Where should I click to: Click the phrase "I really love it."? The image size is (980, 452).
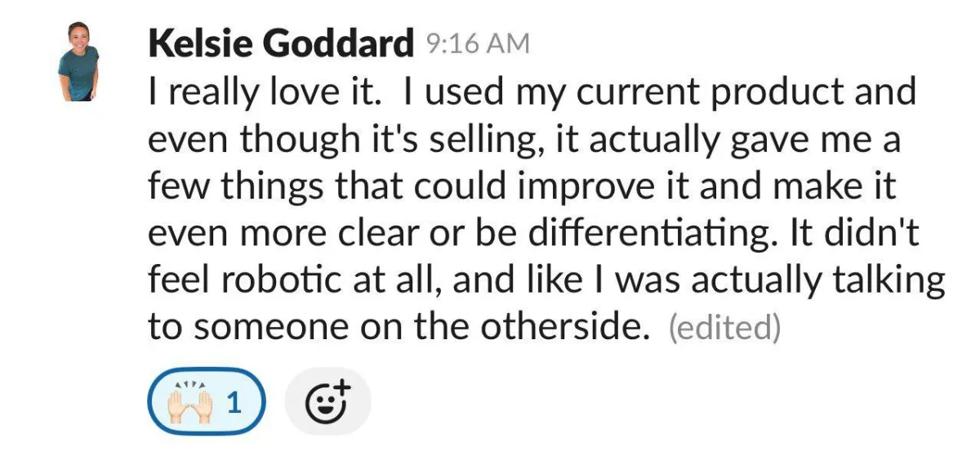pyautogui.click(x=265, y=92)
